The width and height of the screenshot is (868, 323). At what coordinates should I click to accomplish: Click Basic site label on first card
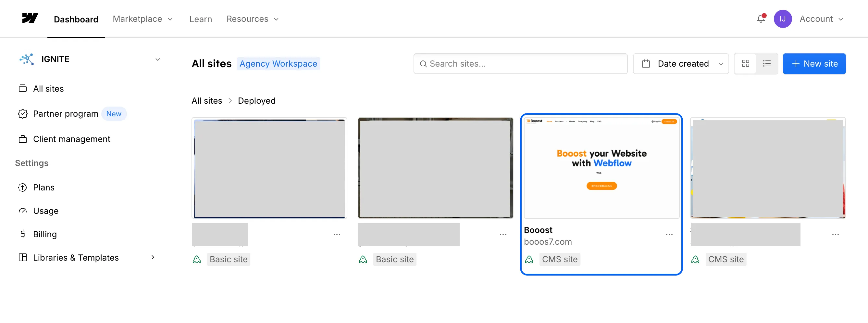click(229, 259)
